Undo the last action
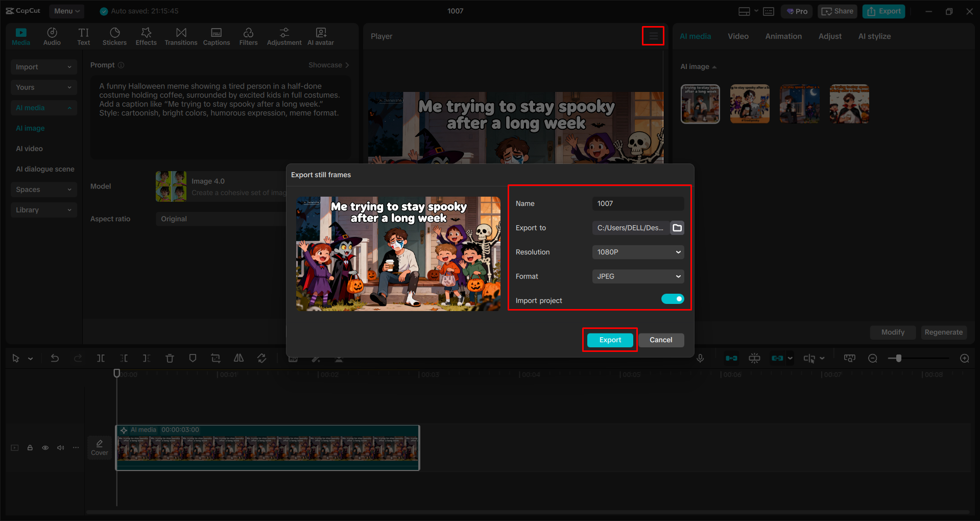Viewport: 980px width, 521px height. click(55, 358)
